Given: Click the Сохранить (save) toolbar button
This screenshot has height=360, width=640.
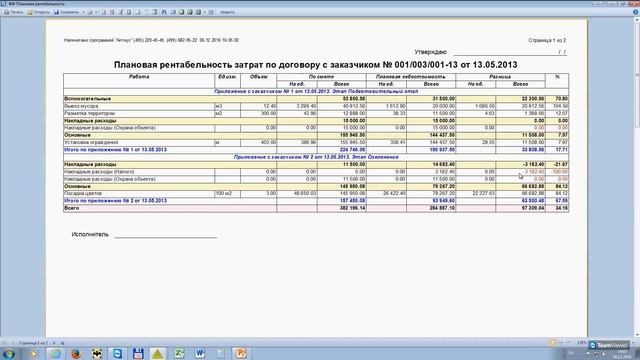Looking at the screenshot, I should [x=67, y=12].
